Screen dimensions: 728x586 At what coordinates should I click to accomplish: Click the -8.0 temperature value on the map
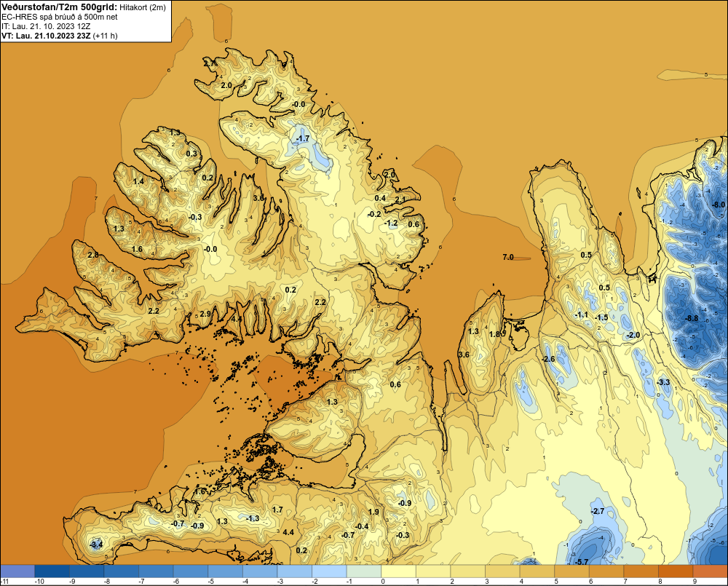[x=719, y=205]
